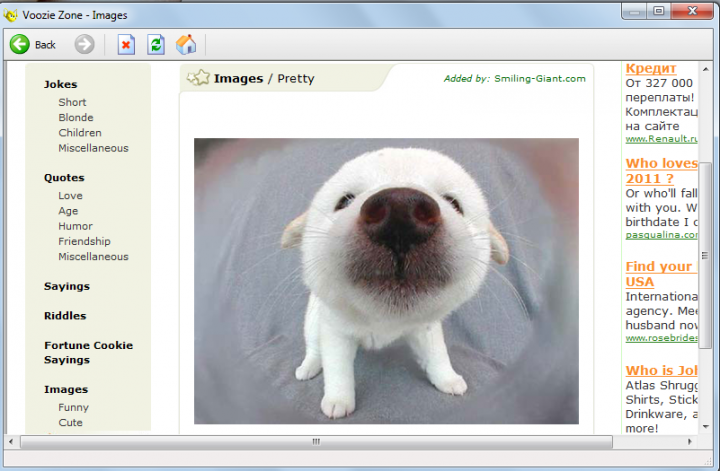The width and height of the screenshot is (720, 471).
Task: Click the star icon beside Images heading
Action: (x=198, y=78)
